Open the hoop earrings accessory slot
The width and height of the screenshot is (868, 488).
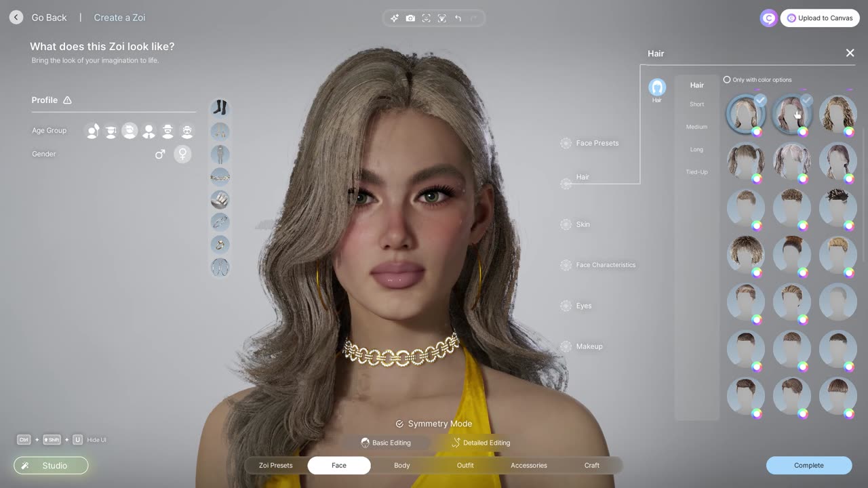(x=220, y=267)
